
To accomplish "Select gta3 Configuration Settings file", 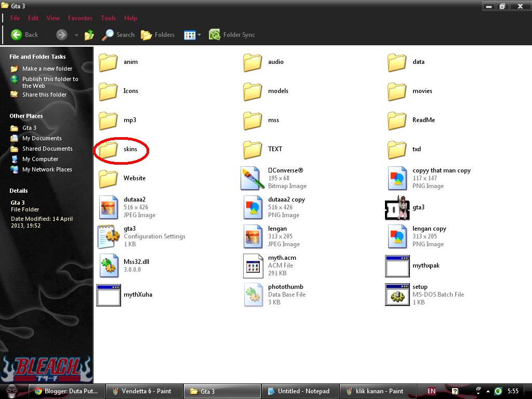I will (x=141, y=236).
